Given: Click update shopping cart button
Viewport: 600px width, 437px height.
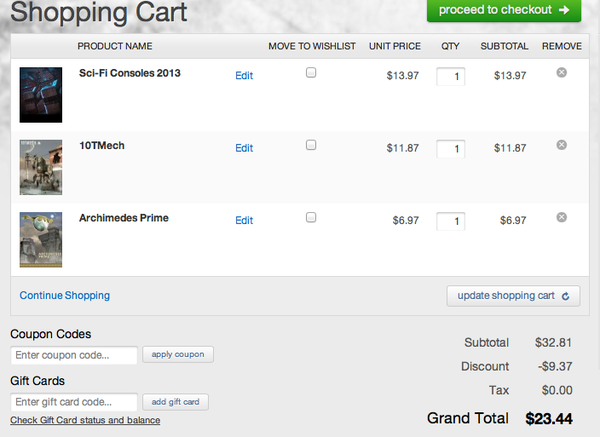Looking at the screenshot, I should click(x=513, y=296).
